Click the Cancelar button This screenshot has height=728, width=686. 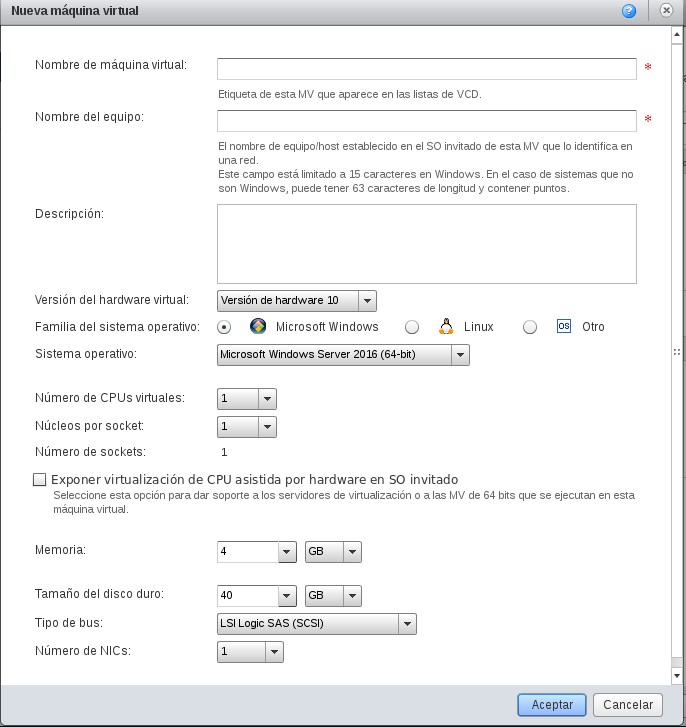pos(628,705)
